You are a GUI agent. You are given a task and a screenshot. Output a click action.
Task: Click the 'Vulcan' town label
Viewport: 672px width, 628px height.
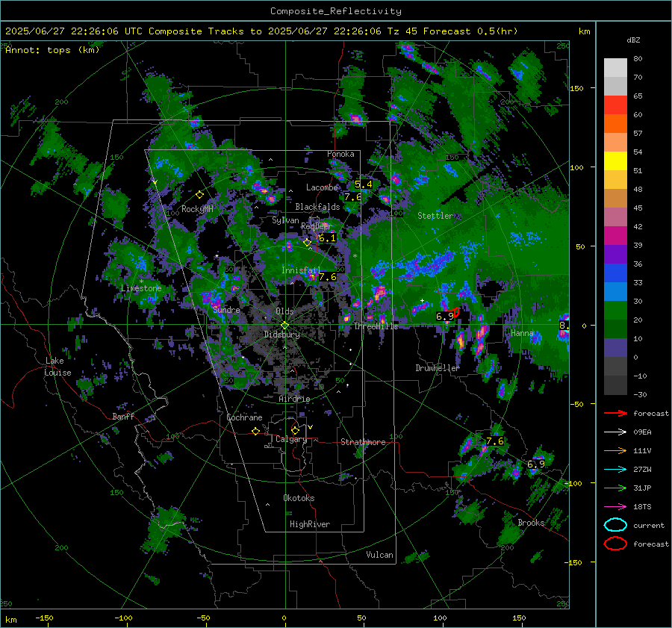pos(380,555)
